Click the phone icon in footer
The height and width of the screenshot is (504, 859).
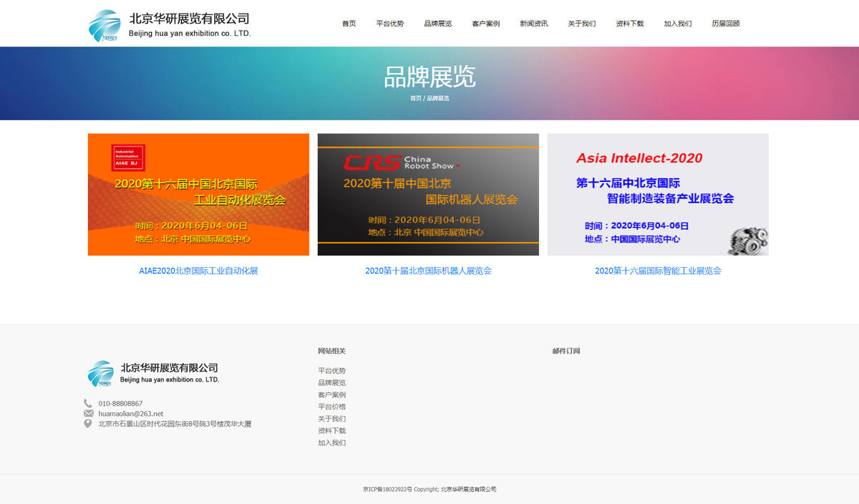coord(88,404)
